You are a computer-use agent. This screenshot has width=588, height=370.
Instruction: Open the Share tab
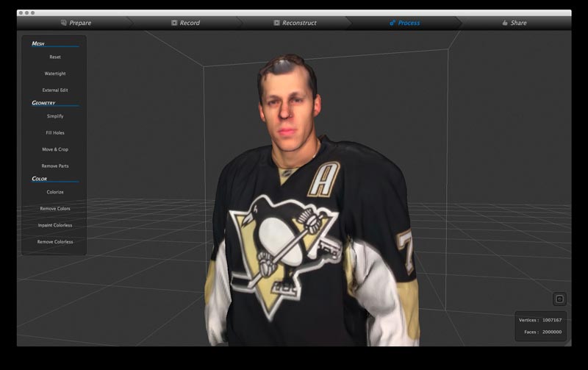(514, 23)
